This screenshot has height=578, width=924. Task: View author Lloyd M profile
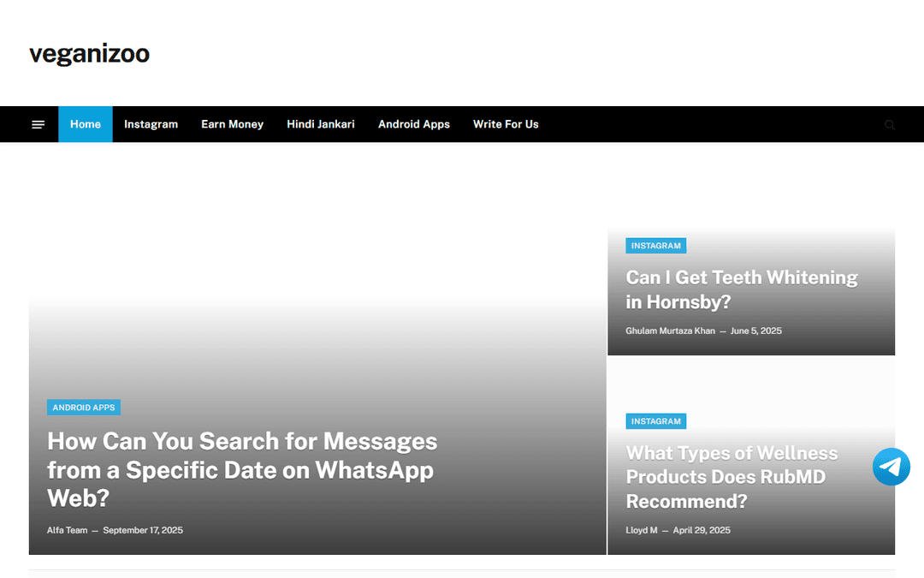(641, 530)
